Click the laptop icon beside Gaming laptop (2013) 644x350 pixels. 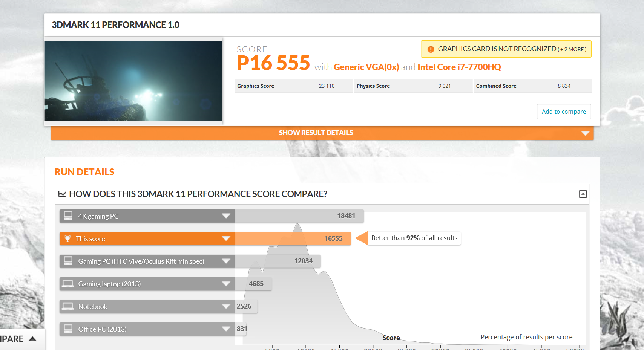(68, 284)
